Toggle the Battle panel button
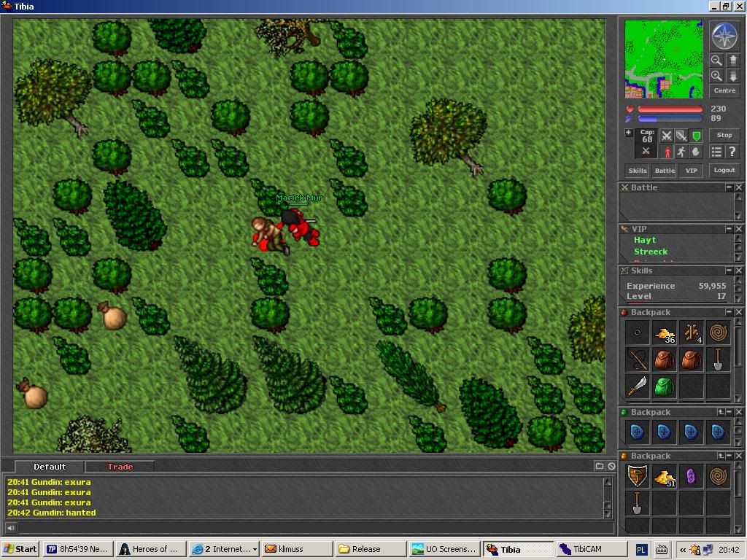Viewport: 747px width, 560px height. click(665, 171)
